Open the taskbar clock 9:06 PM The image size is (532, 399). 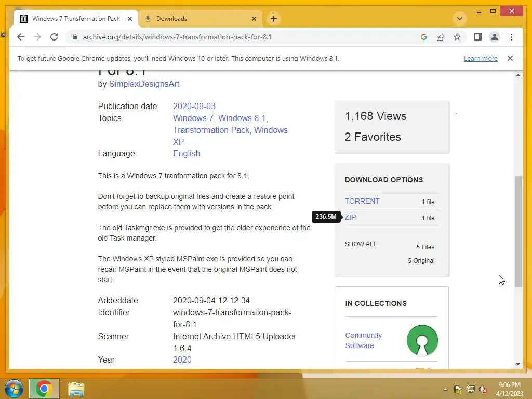tap(509, 389)
